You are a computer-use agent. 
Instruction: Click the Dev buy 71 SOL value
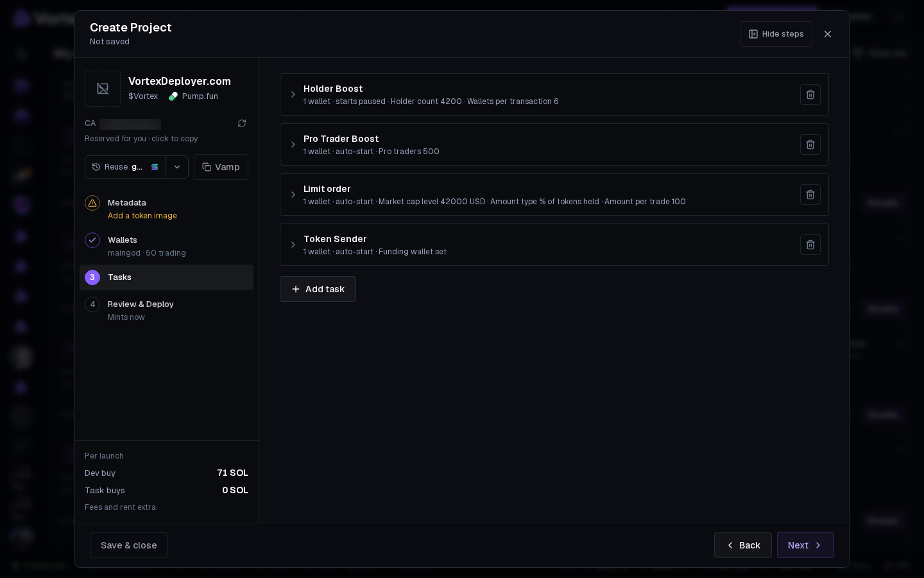pos(232,473)
